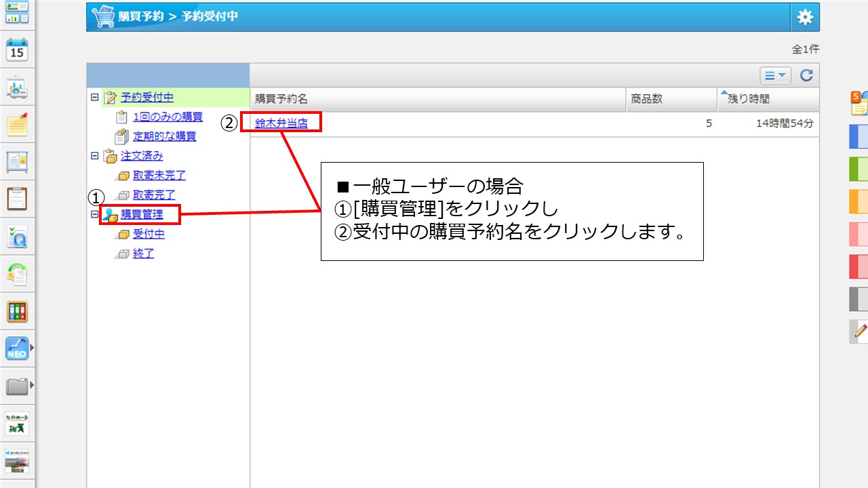Open 1回のみの購買 in the tree
Screen dimensions: 868x488
[x=167, y=117]
